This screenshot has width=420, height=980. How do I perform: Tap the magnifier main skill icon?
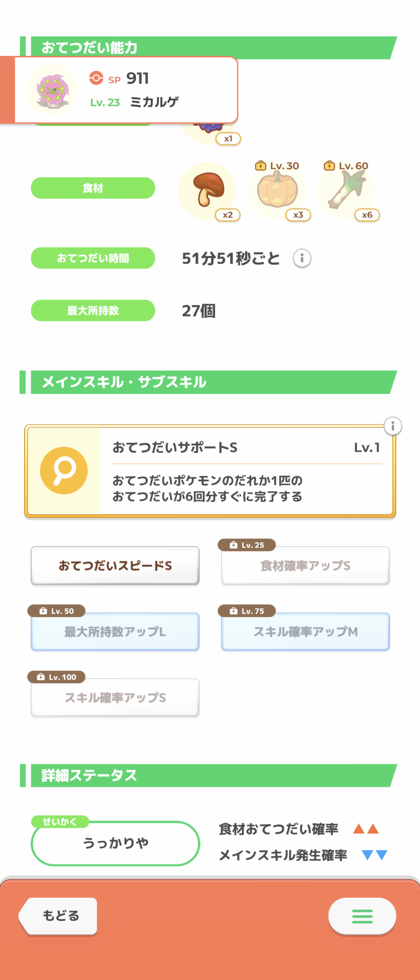64,471
